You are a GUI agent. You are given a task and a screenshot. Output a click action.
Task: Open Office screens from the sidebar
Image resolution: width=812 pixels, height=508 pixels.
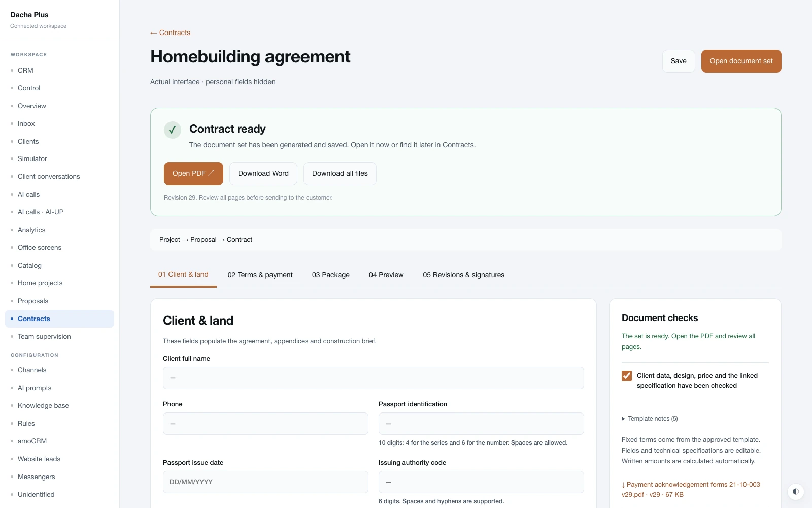(59, 248)
